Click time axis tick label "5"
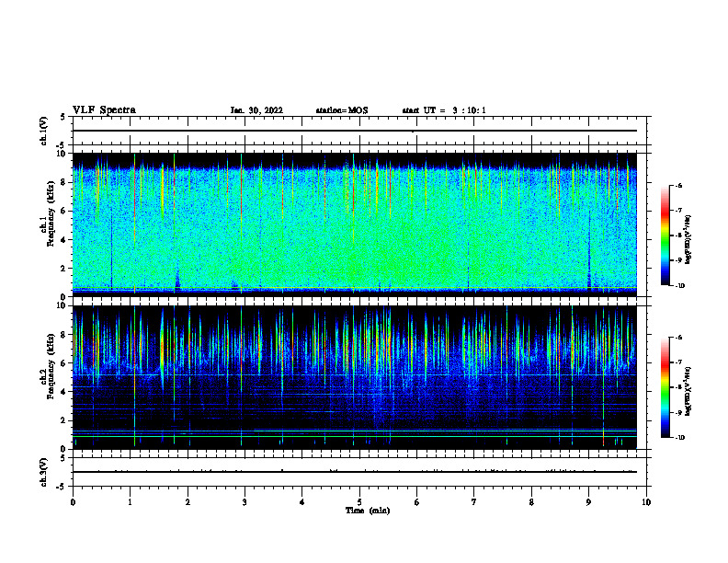This screenshot has width=728, height=563. coord(359,502)
